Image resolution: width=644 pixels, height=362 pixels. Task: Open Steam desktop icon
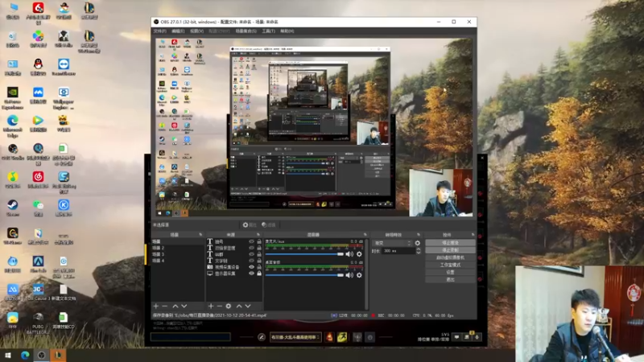point(12,208)
